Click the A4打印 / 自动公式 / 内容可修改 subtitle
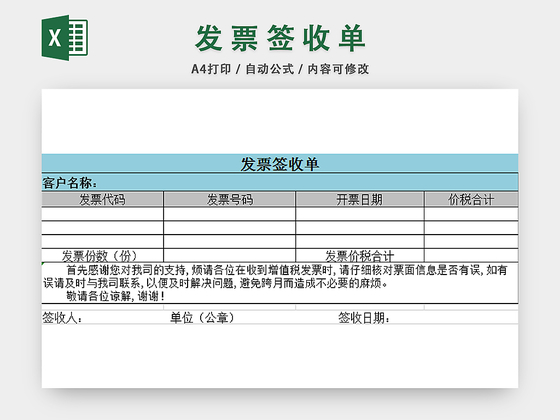The image size is (560, 420). tap(280, 69)
